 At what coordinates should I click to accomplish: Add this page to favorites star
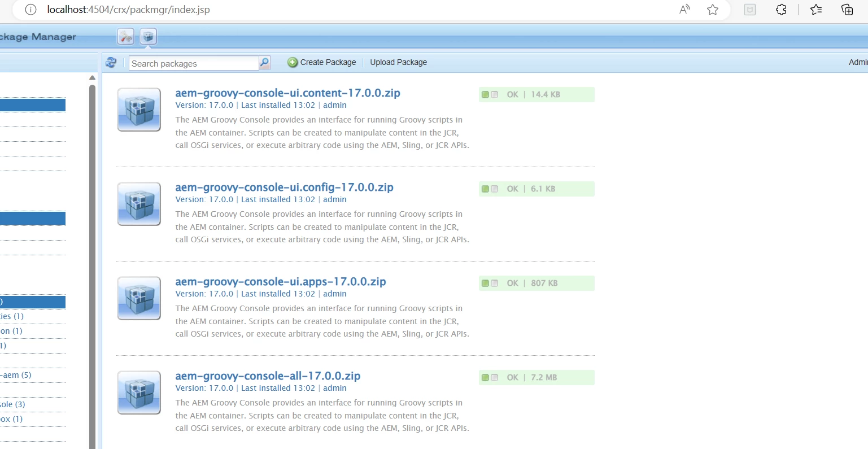point(713,10)
